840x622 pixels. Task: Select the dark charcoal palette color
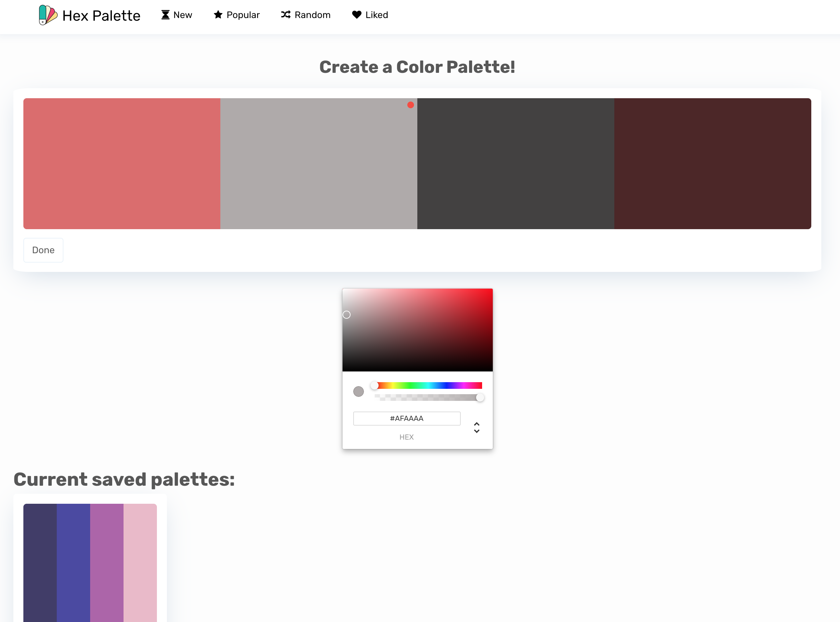515,163
